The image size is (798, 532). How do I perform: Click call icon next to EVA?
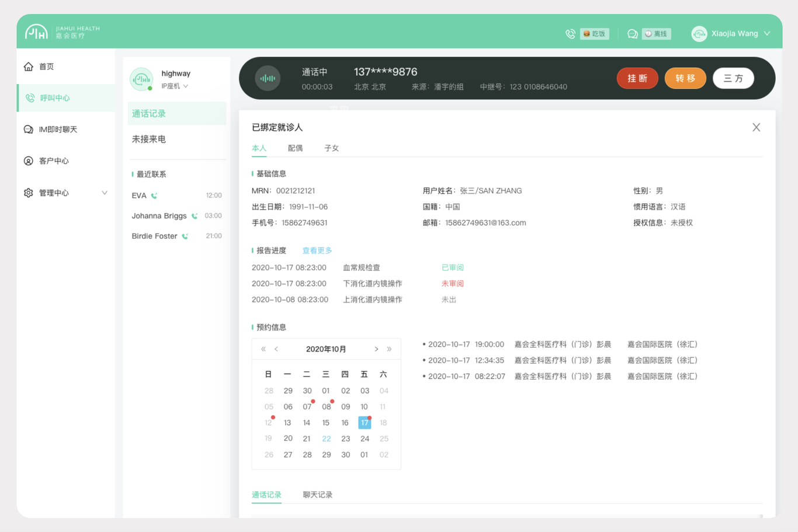(154, 196)
